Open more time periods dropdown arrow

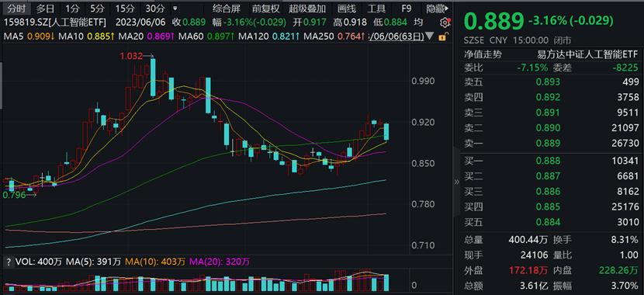tap(175, 8)
